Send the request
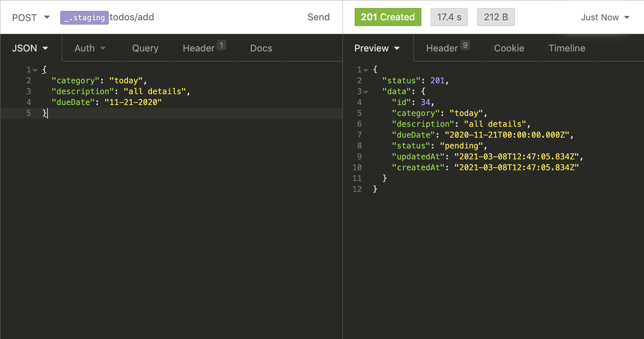The image size is (644, 339). point(318,17)
